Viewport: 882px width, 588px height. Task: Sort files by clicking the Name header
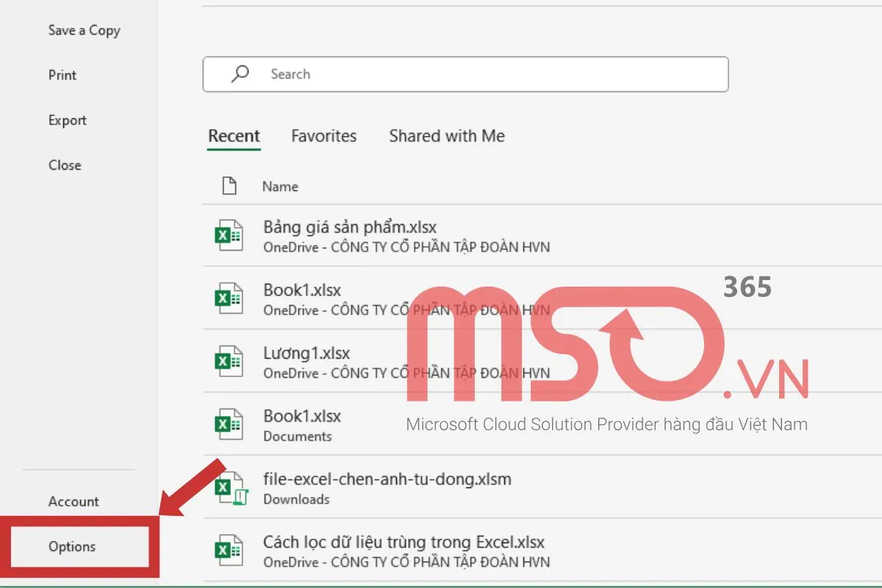tap(281, 186)
